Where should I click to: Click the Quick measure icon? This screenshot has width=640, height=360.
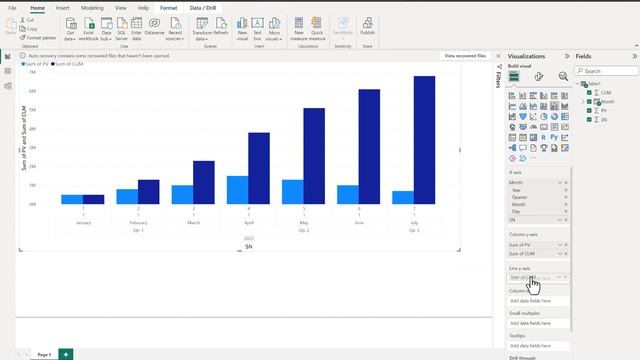[x=317, y=29]
